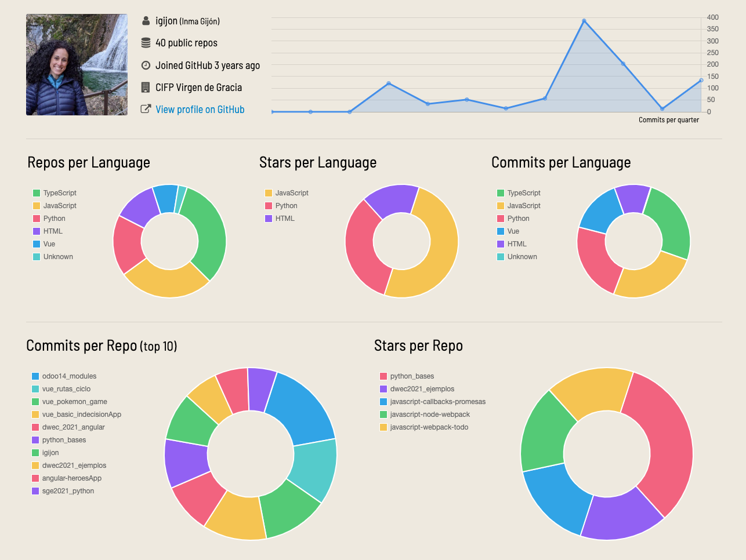
Task: Hide Unknown in the Repos per Language legend
Action: click(58, 256)
